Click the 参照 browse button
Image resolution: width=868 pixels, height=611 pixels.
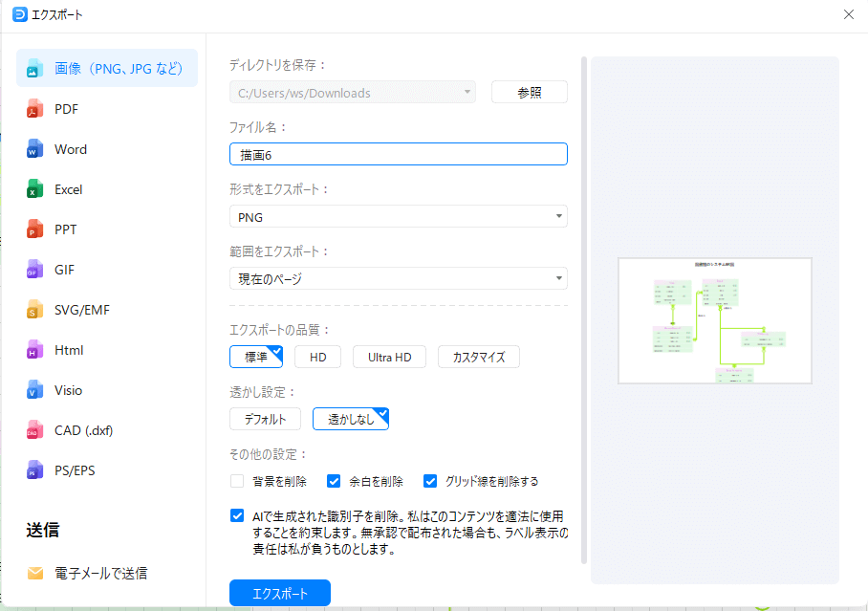point(529,93)
